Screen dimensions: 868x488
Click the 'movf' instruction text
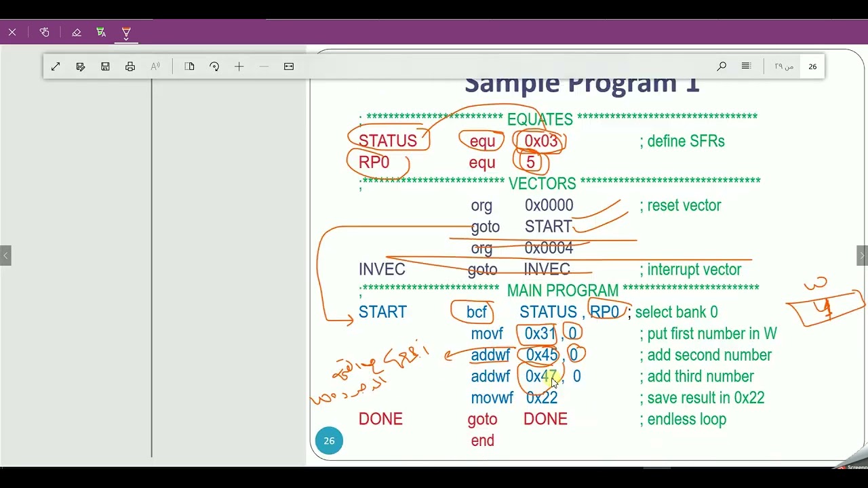[487, 333]
